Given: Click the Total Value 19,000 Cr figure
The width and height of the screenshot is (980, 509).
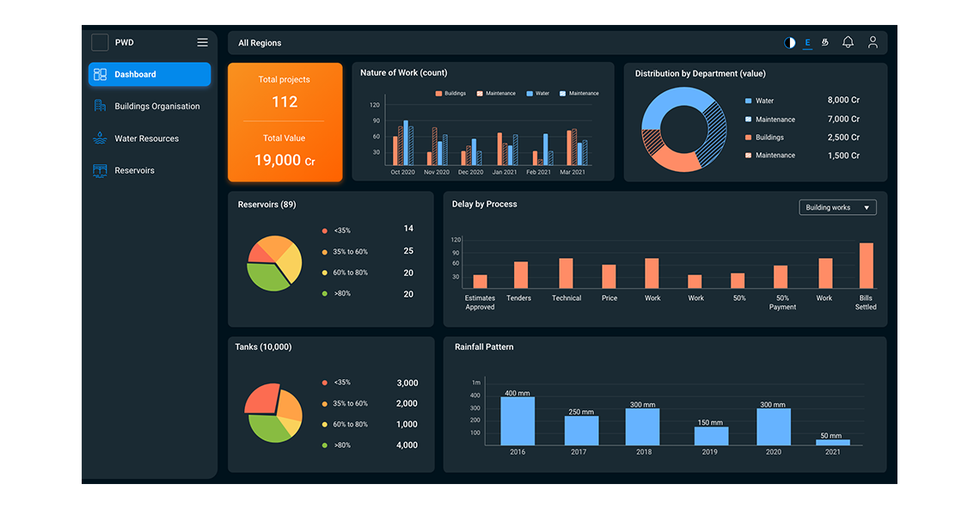Looking at the screenshot, I should 285,160.
